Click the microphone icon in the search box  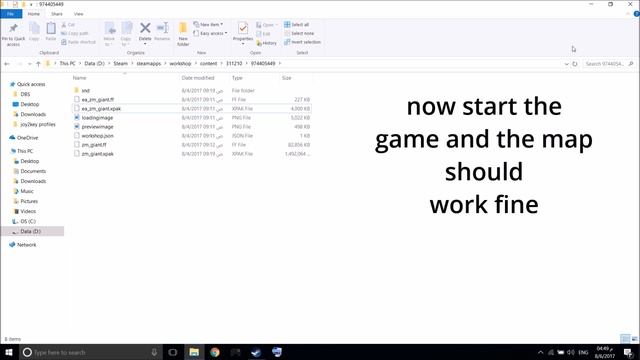pos(154,352)
